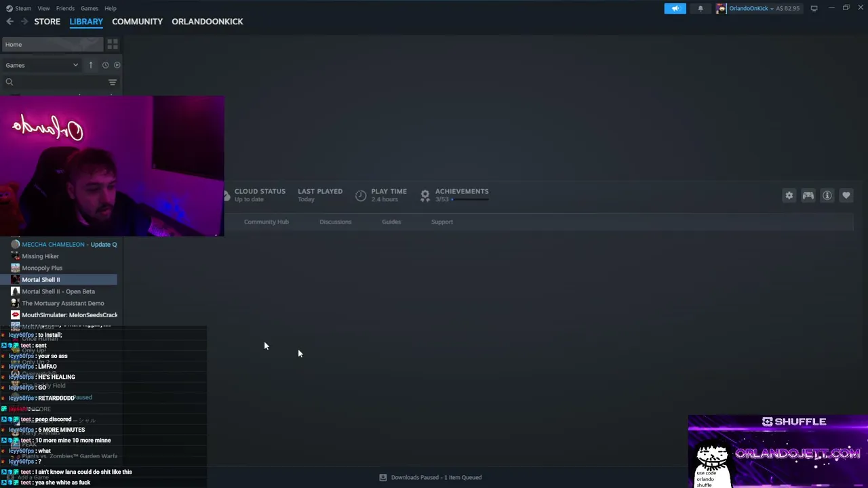The image size is (868, 488).
Task: Open the A$ 82.95 wallet balance
Action: click(788, 8)
